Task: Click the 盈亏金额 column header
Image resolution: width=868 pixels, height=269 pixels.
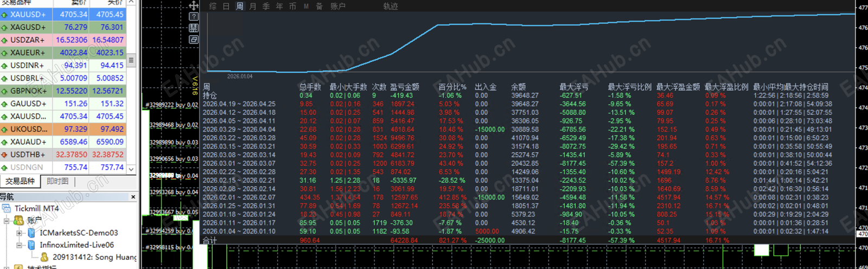Action: tap(405, 87)
